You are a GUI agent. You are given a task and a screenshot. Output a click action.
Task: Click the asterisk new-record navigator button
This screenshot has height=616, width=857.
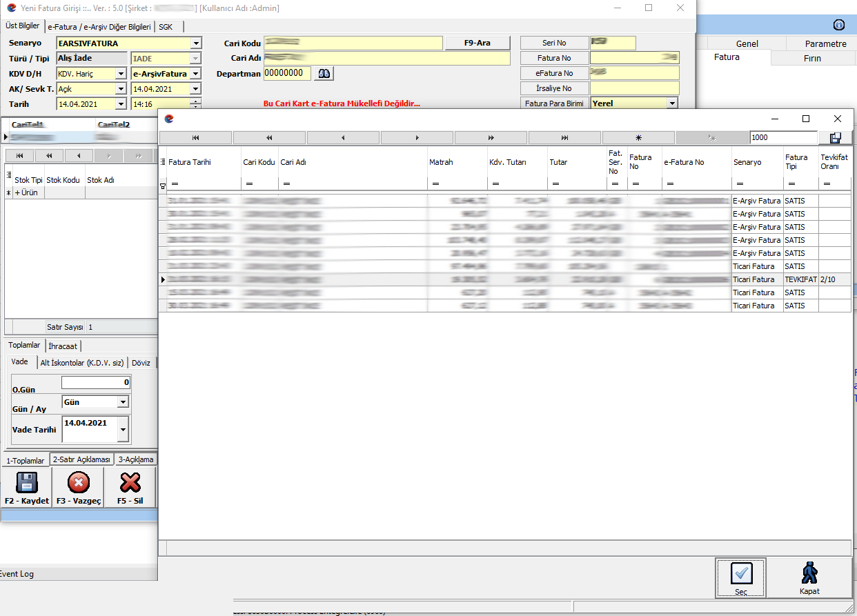(x=638, y=138)
